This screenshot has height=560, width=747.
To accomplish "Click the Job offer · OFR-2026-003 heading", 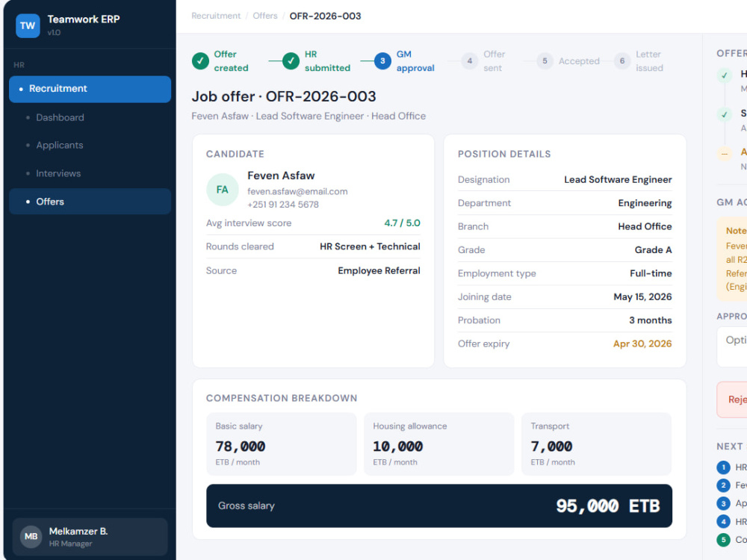I will click(x=284, y=96).
